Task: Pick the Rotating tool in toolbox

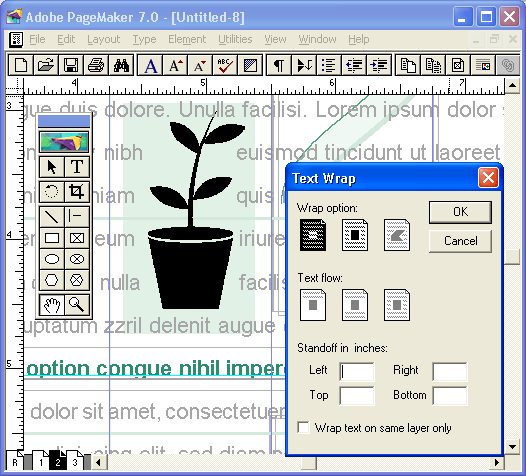Action: (52, 192)
